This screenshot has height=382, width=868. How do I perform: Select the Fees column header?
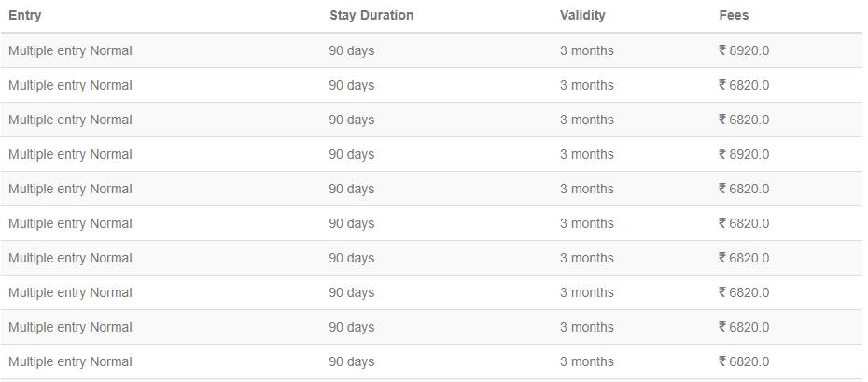734,16
